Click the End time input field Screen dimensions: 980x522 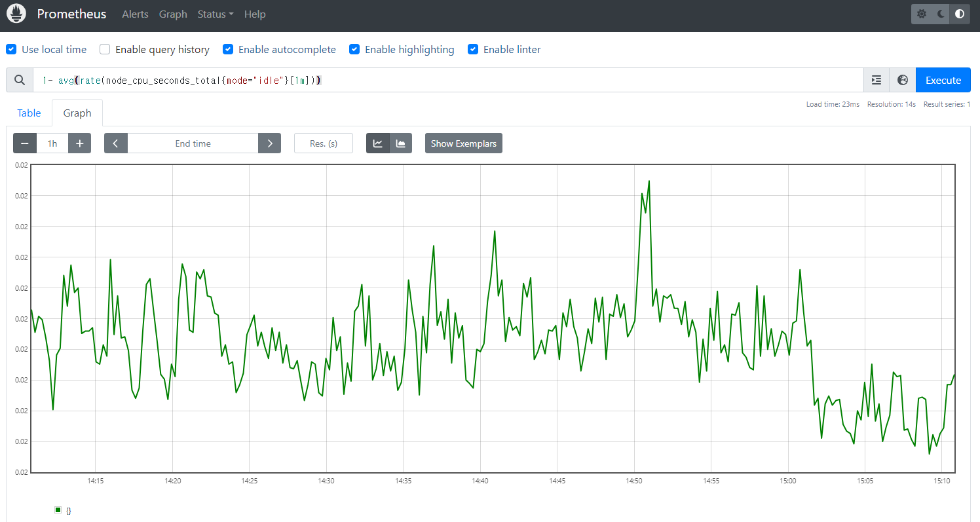(x=193, y=143)
